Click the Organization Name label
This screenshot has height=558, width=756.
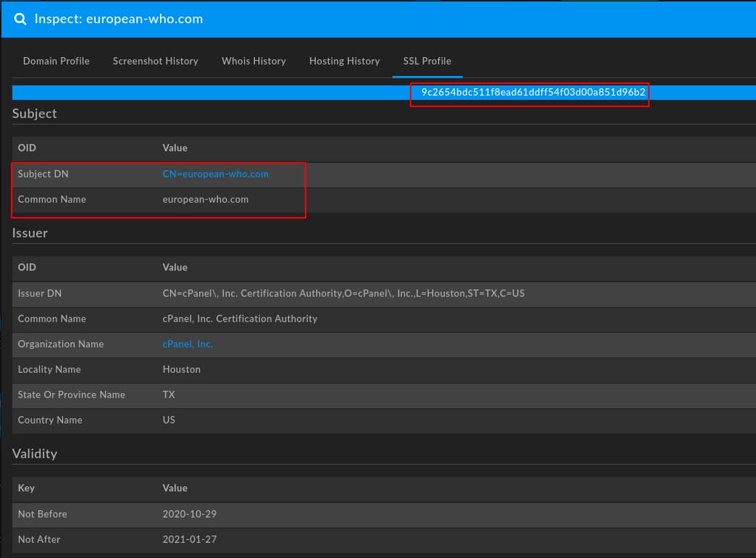click(x=61, y=344)
